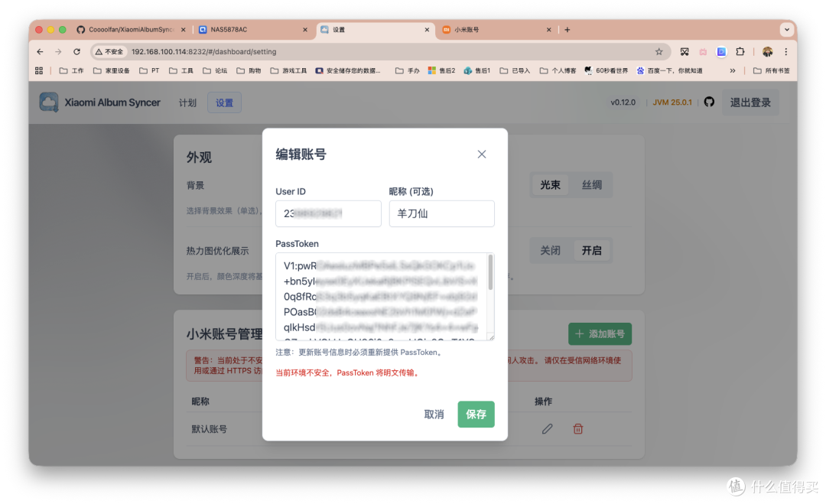
Task: Open the 论坛 bookmark folder
Action: (x=215, y=70)
